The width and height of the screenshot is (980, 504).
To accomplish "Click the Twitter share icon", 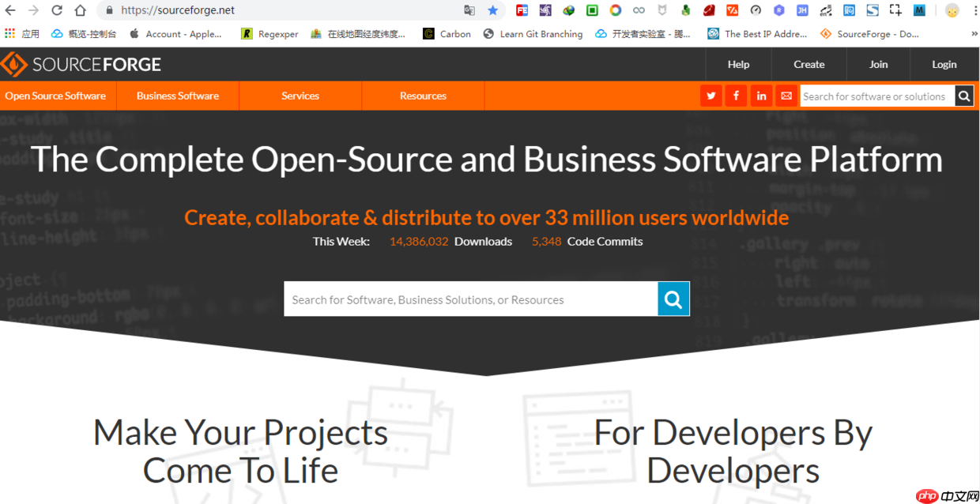I will coord(710,96).
